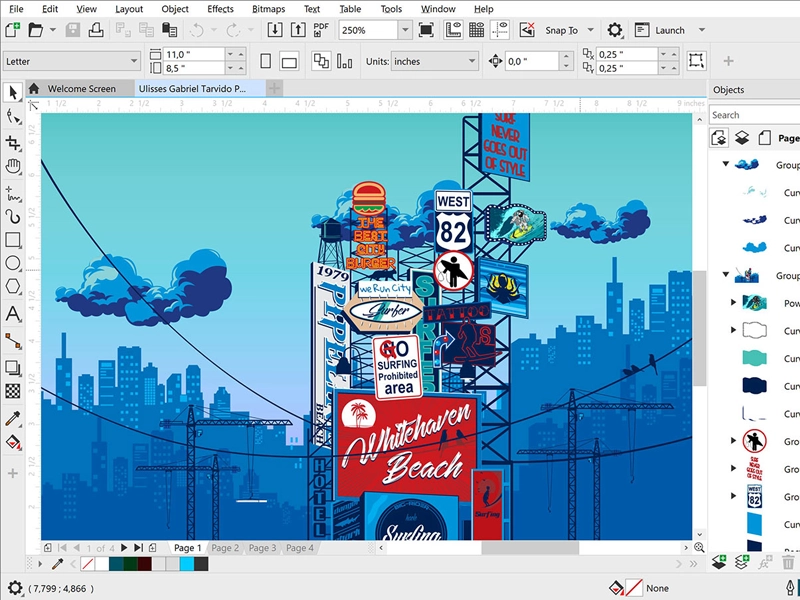
Task: Delete object using Objects docker trash icon
Action: coord(788,563)
